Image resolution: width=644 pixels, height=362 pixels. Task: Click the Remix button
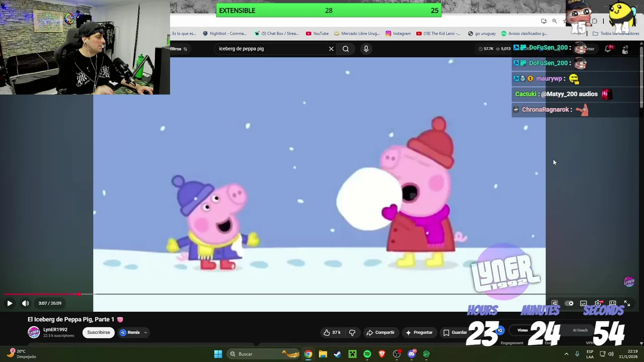[x=130, y=332]
